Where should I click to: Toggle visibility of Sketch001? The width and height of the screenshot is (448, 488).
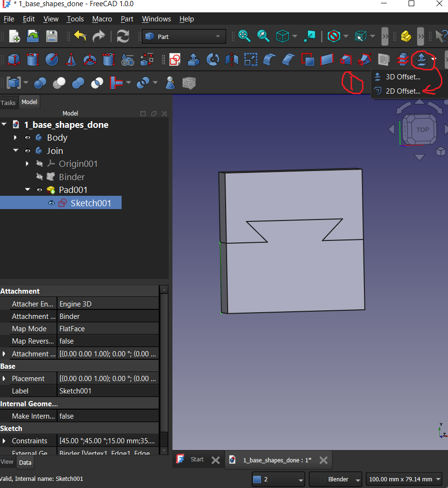tap(51, 203)
